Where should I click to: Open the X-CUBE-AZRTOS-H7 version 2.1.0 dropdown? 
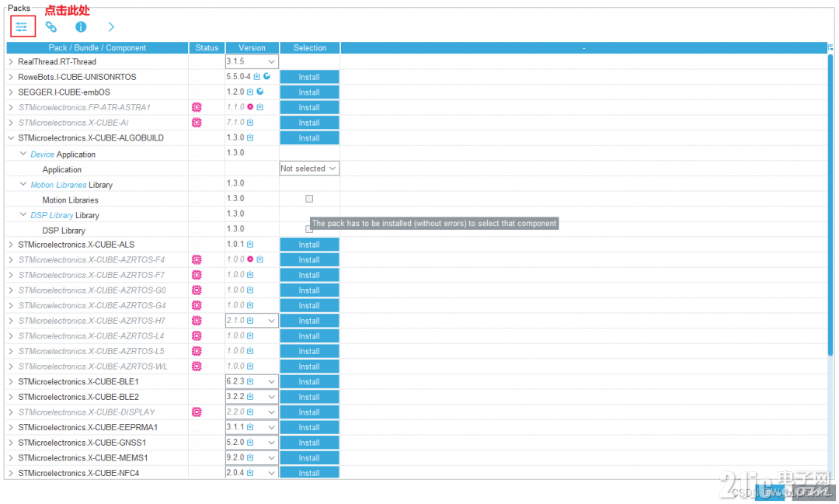252,321
